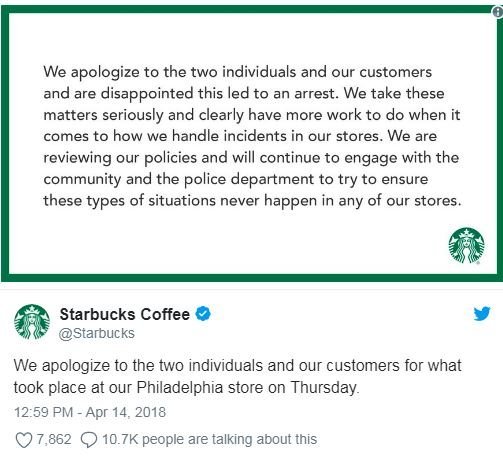Click the statement's last line about our stores
This screenshot has width=503, height=461.
(252, 201)
